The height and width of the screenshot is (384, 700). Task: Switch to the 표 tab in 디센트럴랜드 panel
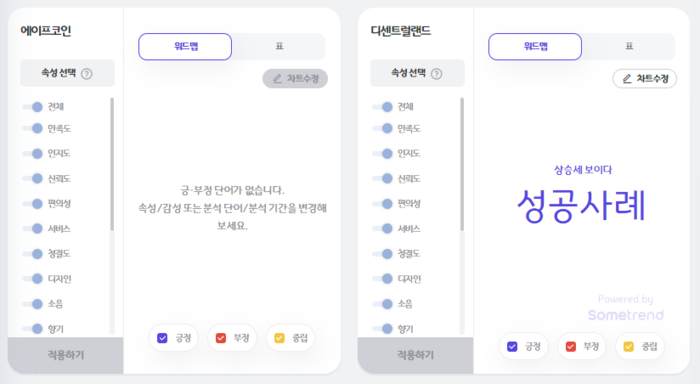coord(629,46)
